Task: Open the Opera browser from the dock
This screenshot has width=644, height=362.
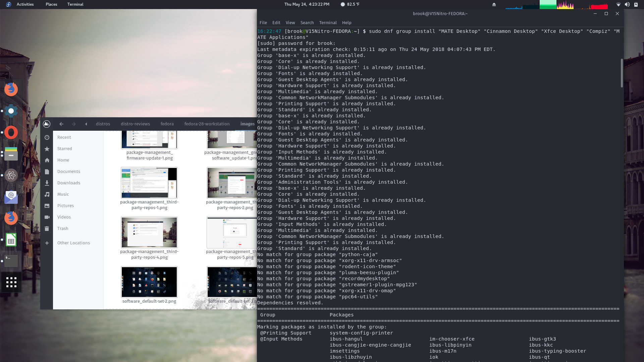Action: 11,132
